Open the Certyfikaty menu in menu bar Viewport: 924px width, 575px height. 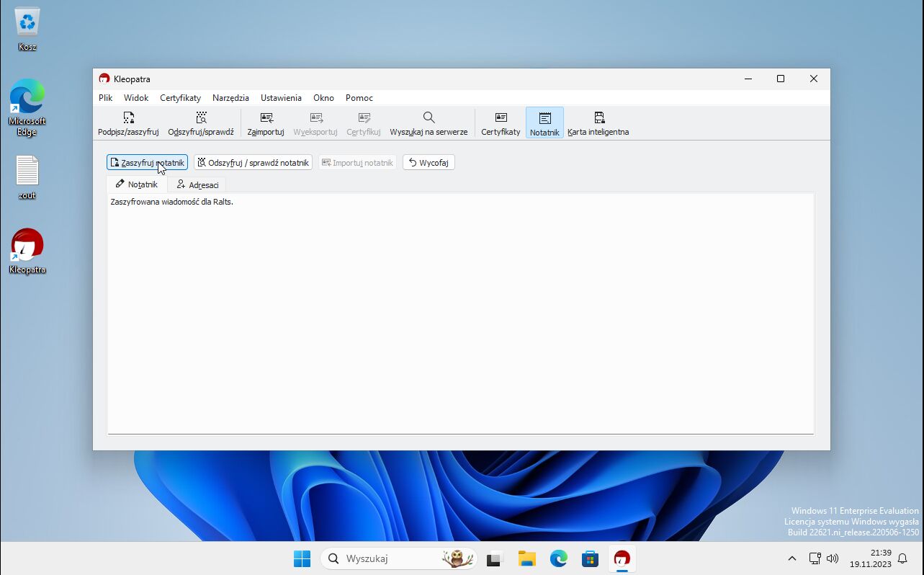(180, 98)
